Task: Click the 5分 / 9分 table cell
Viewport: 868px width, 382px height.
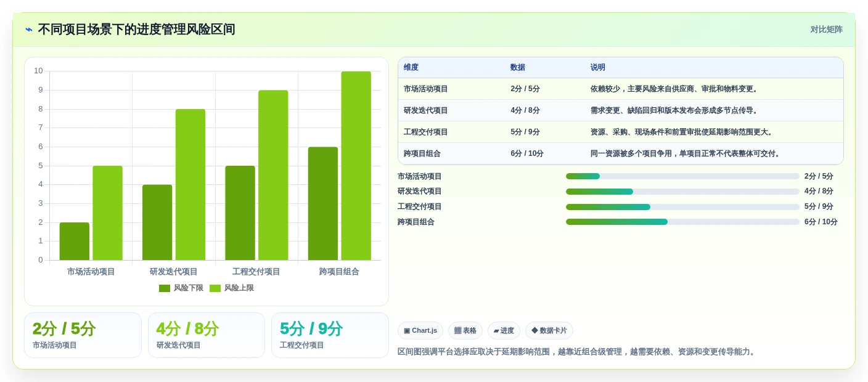Action: click(525, 132)
